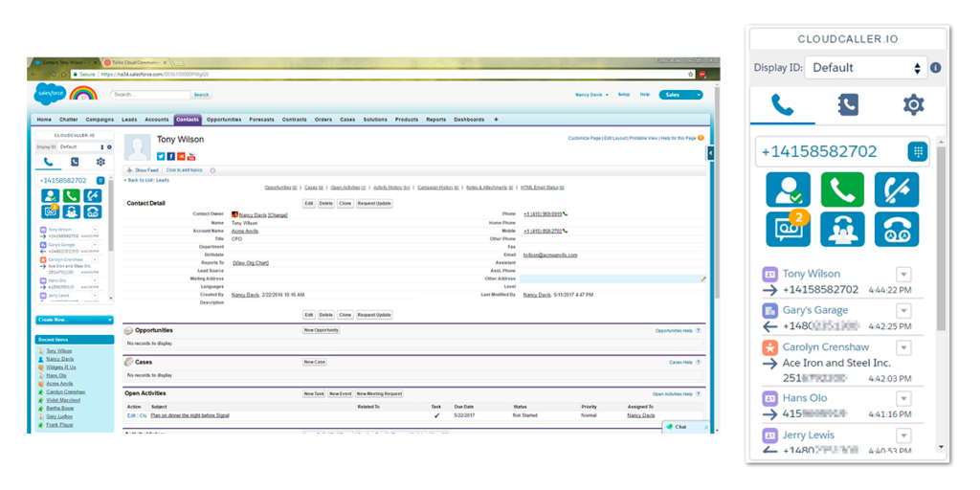Expand the Gary's Garage call entry dropdown in enlarged panel
The height and width of the screenshot is (490, 980).
(x=903, y=311)
